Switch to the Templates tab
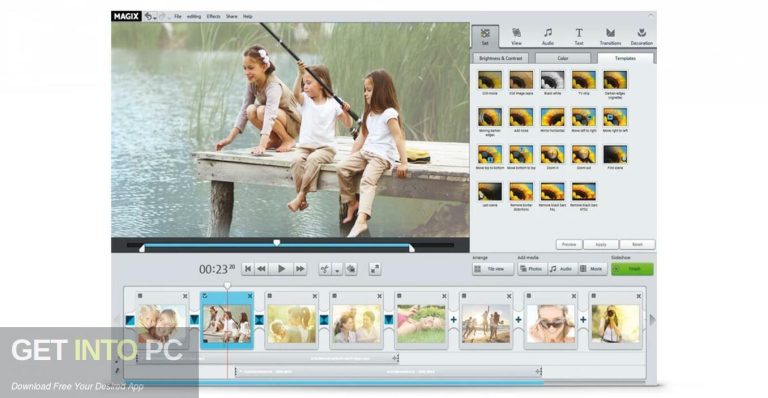768x398 pixels. (x=625, y=58)
